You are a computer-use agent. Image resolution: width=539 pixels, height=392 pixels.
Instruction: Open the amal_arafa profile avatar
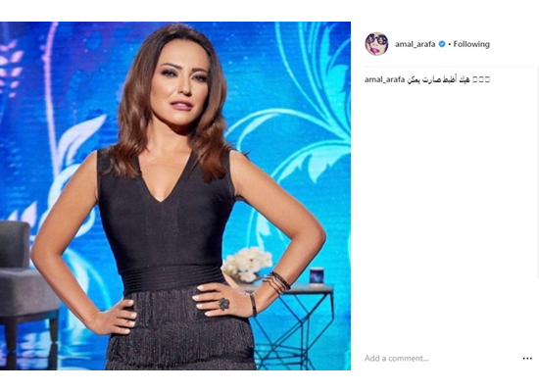pos(376,44)
